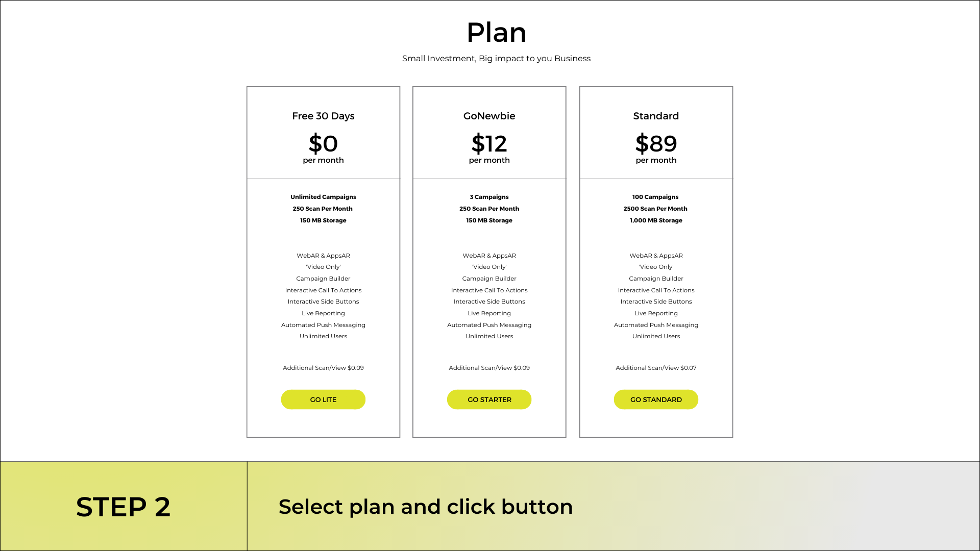
Task: Click the Plan page title
Action: [x=496, y=33]
